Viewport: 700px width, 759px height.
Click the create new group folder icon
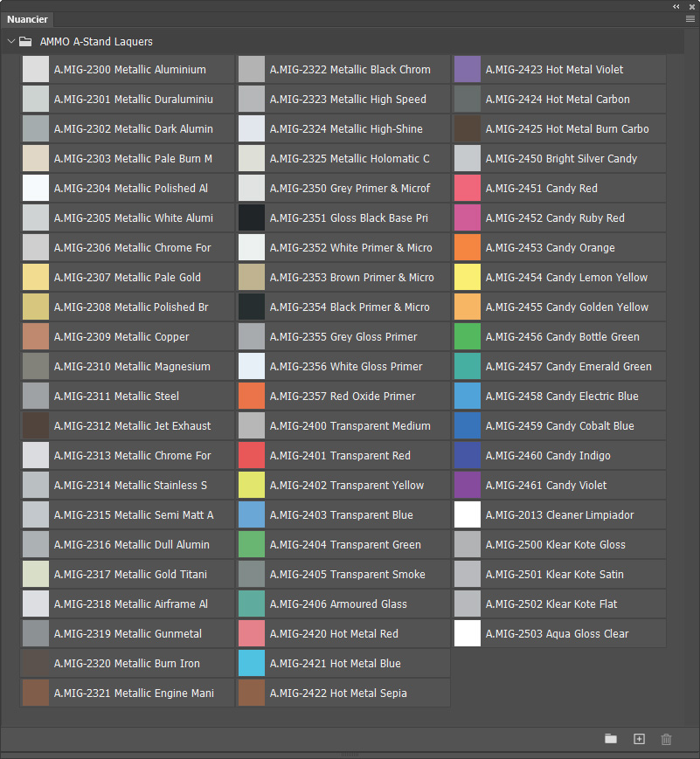(x=611, y=739)
